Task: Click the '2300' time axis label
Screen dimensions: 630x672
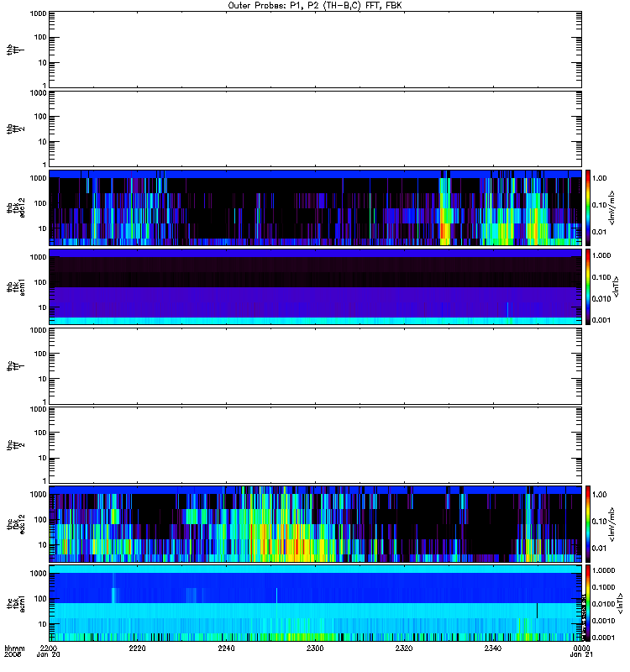Action: (x=315, y=648)
